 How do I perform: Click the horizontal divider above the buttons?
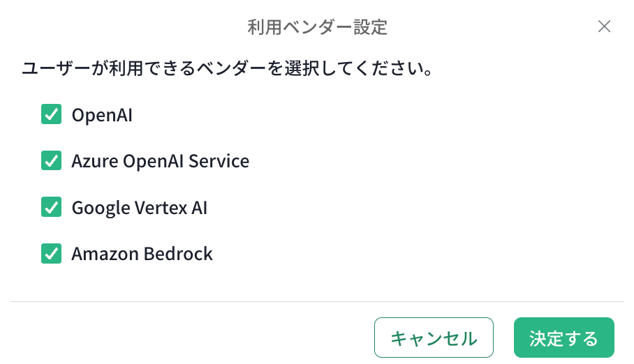(317, 301)
